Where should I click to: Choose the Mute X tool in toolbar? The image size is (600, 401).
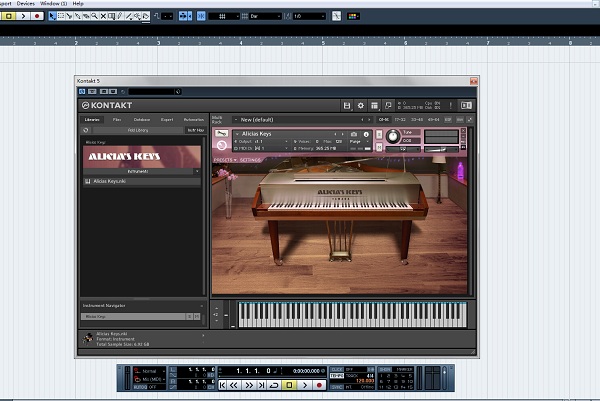click(x=103, y=16)
